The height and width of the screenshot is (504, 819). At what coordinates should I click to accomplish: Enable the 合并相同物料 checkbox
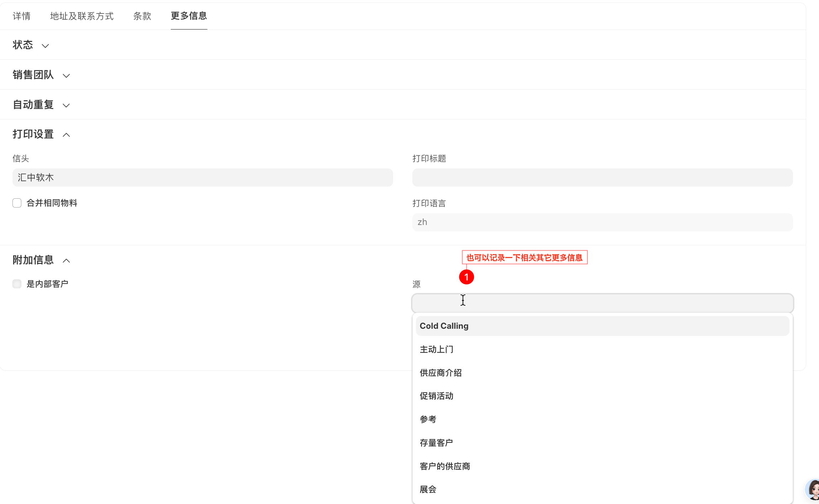pyautogui.click(x=17, y=203)
